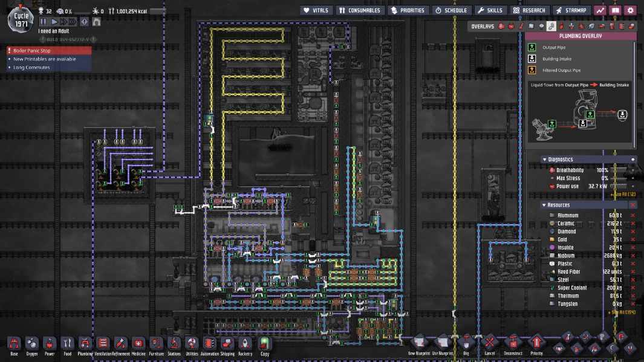Image resolution: width=644 pixels, height=362 pixels.
Task: Toggle the Germ overlay
Action: (x=582, y=26)
